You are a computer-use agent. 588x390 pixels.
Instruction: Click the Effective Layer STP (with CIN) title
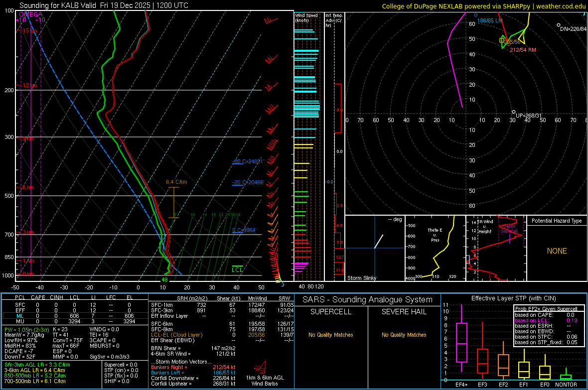513,298
